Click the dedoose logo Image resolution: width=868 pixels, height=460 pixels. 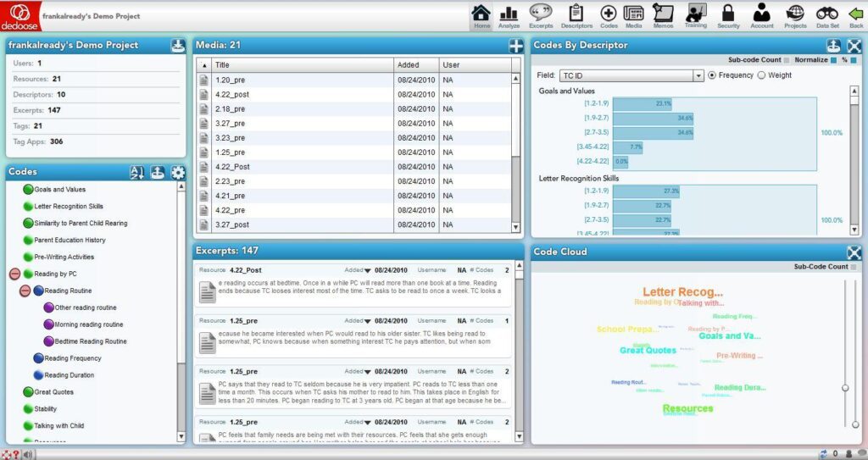pos(20,15)
